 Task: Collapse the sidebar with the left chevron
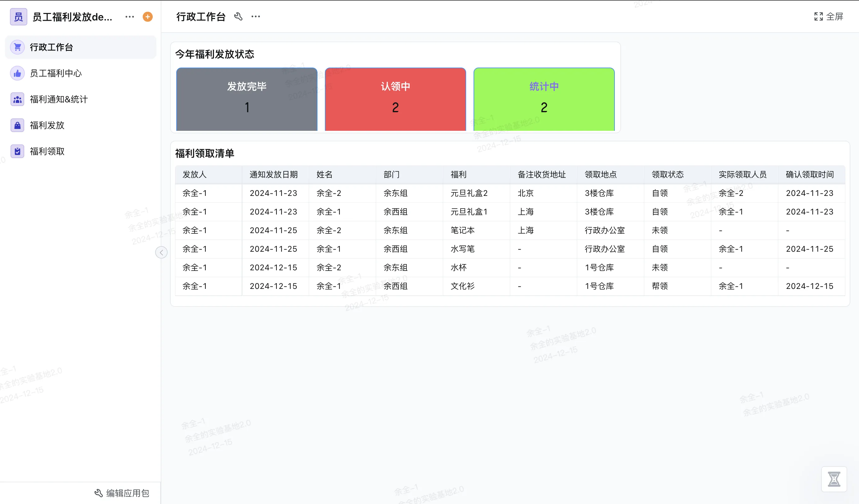point(161,252)
